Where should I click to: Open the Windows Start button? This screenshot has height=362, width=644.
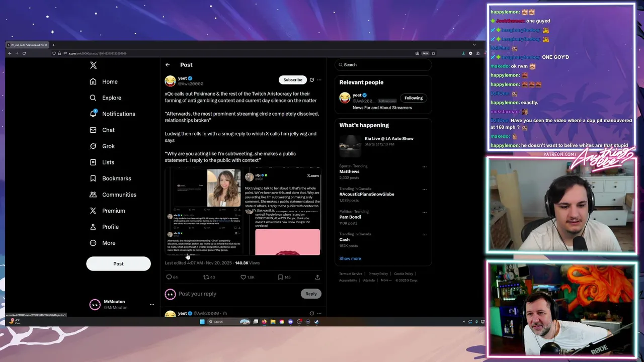pos(202,322)
